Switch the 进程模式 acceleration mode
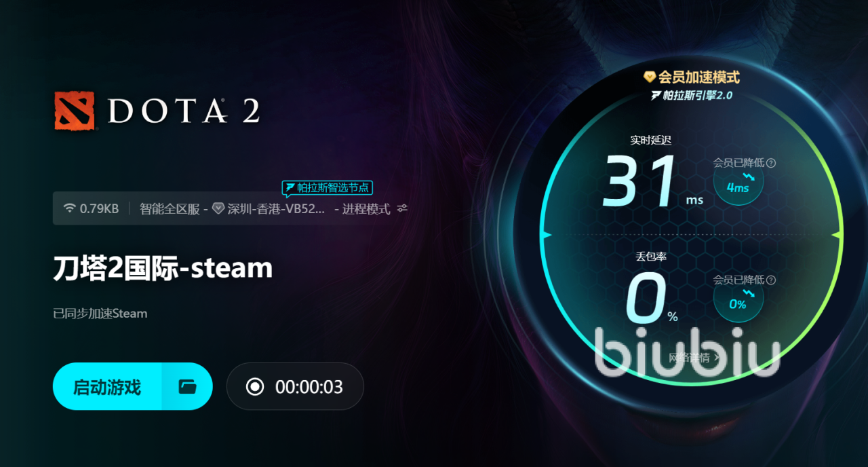 point(366,208)
